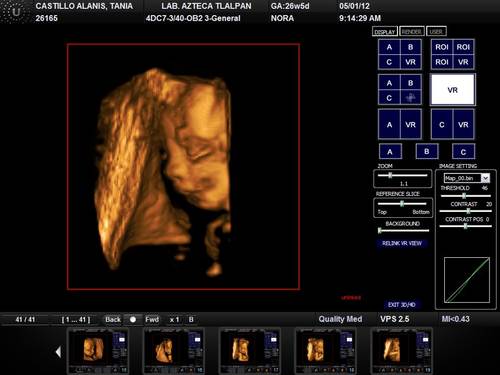
Task: Select the C and VR dual layout
Action: pyautogui.click(x=452, y=124)
